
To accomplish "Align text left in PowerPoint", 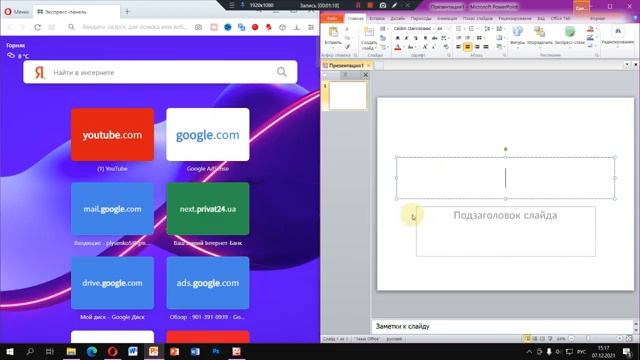I will pos(458,47).
